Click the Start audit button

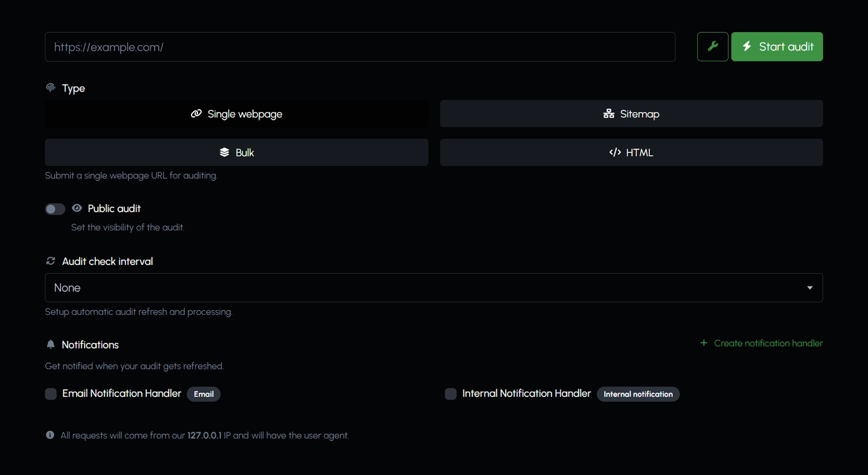[x=777, y=47]
